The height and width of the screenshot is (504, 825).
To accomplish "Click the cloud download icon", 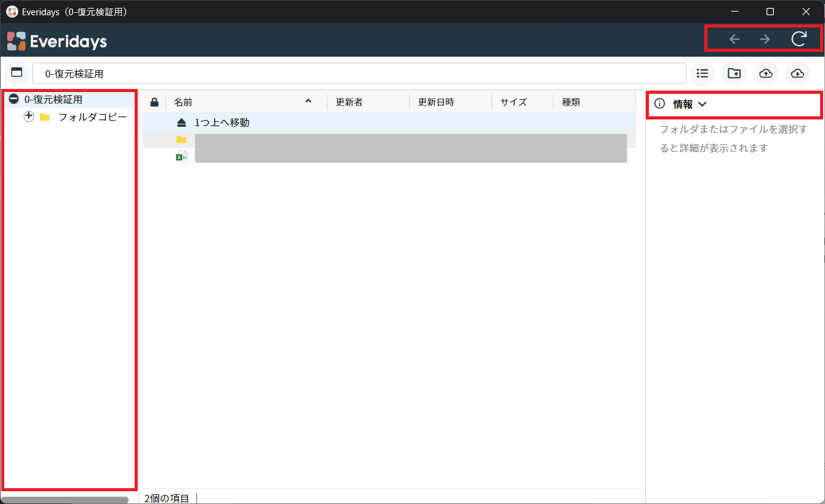I will [798, 73].
